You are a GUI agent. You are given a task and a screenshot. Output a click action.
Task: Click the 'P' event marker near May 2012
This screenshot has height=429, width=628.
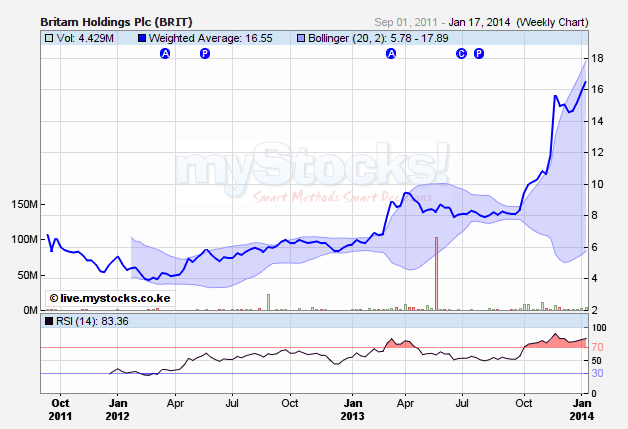(205, 53)
